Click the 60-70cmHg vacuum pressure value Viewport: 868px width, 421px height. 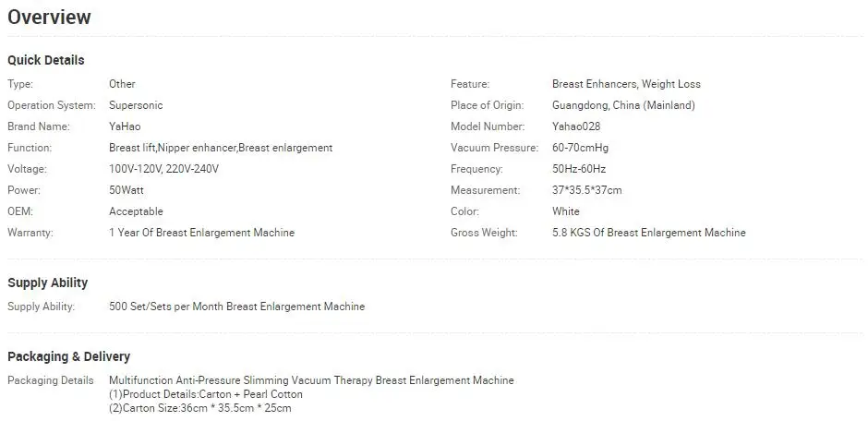coord(580,148)
